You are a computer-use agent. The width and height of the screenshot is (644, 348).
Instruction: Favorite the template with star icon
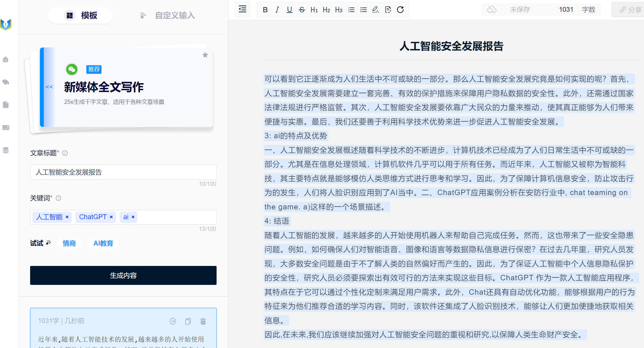(205, 55)
